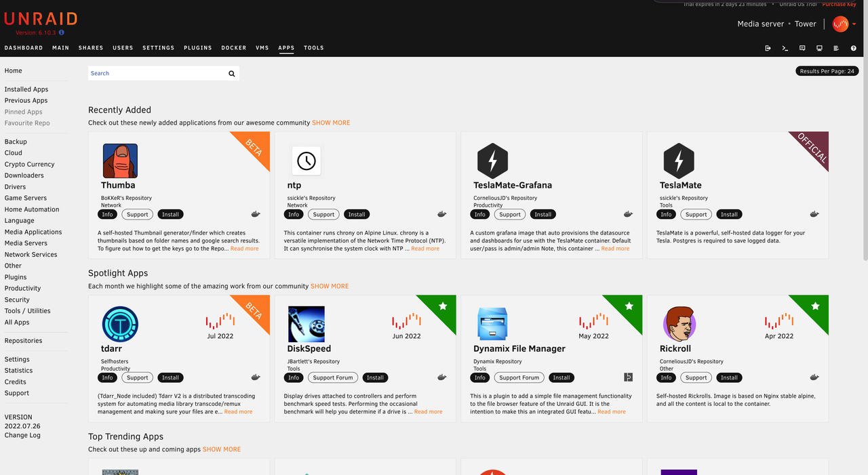This screenshot has width=868, height=475.
Task: Open the Plugins menu tab
Action: (x=198, y=48)
